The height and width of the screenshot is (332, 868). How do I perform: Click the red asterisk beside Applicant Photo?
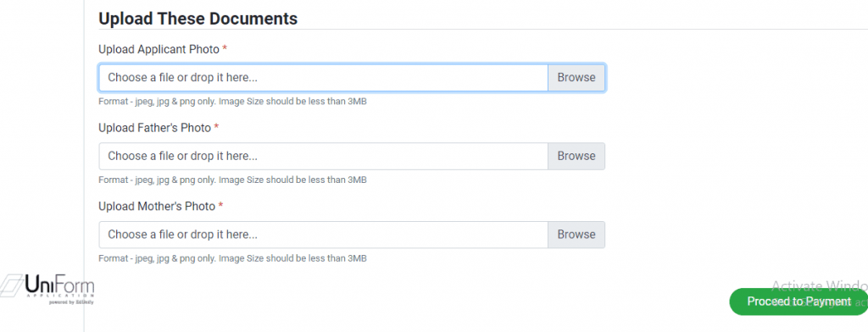[x=225, y=48]
